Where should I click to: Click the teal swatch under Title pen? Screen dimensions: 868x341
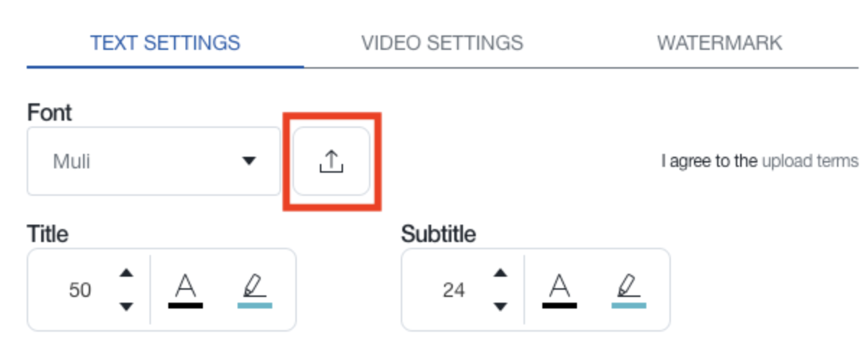point(255,306)
